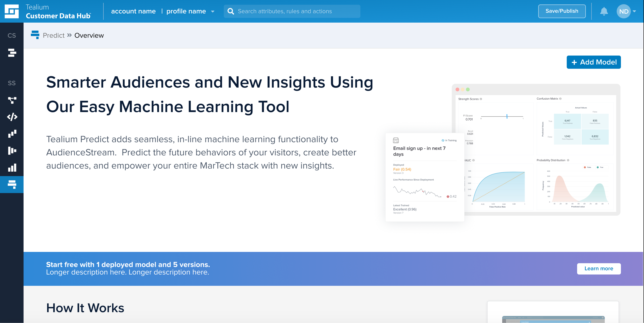The image size is (644, 323).
Task: Click the 835 False Positives cell
Action: (x=595, y=121)
